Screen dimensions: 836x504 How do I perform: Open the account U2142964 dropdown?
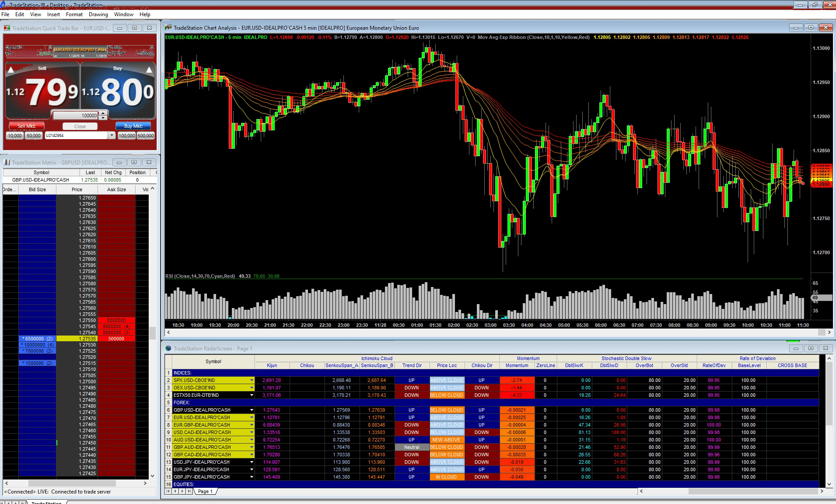point(112,136)
